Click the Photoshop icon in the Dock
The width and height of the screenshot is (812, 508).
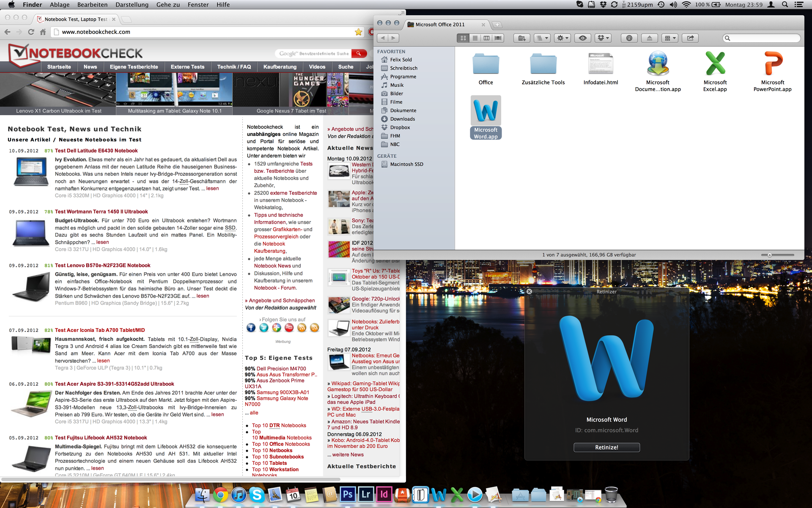[x=348, y=494]
